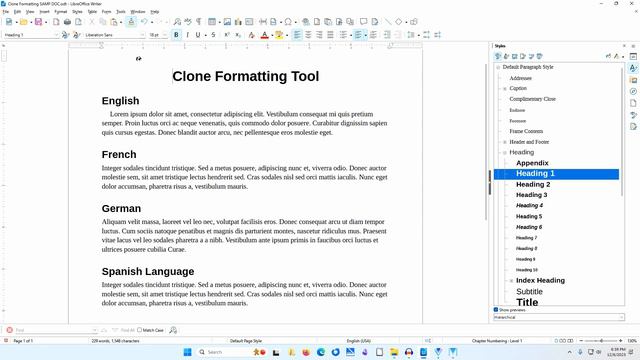Viewport: 640px width, 360px height.
Task: Click Highlighting Color yellow swatch
Action: [x=279, y=35]
